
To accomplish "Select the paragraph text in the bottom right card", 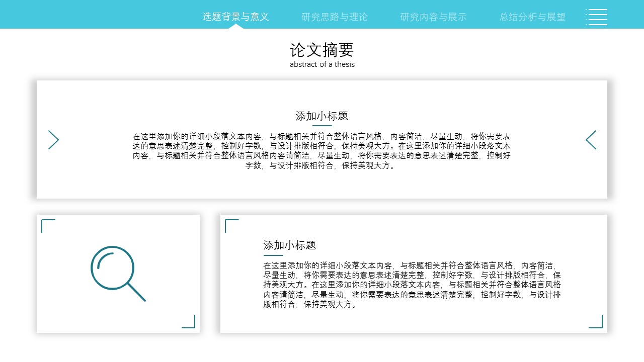I will [x=412, y=285].
